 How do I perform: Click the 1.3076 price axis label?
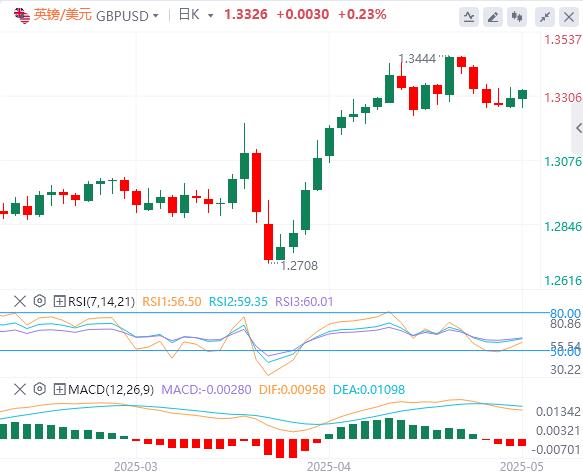pyautogui.click(x=563, y=162)
